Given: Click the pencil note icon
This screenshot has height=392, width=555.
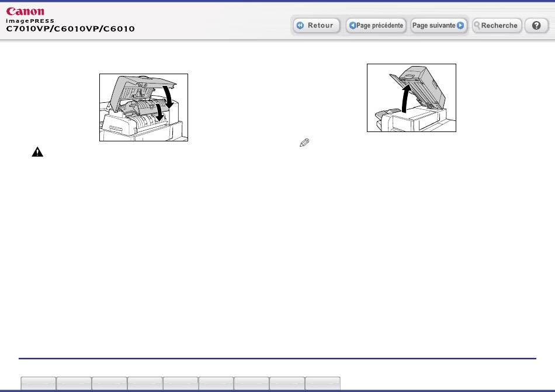Looking at the screenshot, I should point(303,143).
